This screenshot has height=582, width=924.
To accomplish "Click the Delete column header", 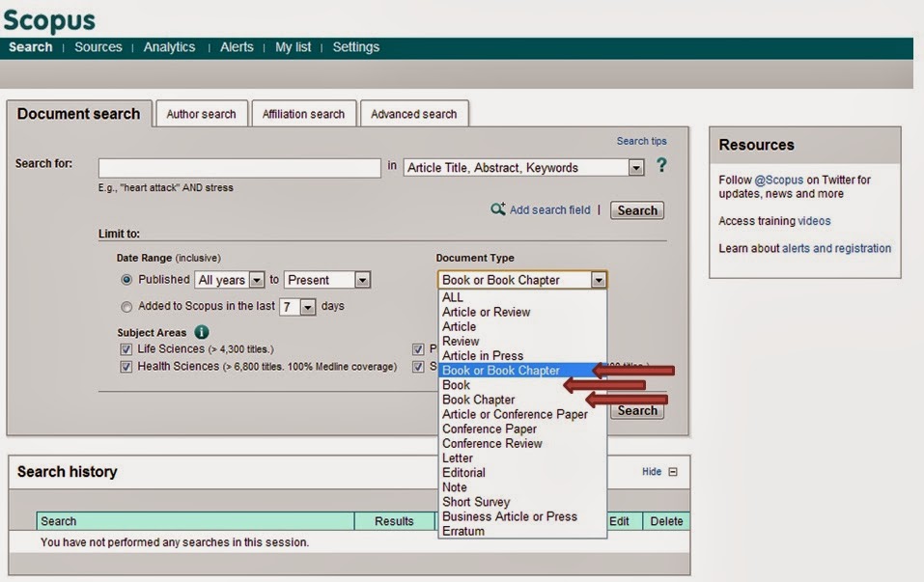I will (x=666, y=521).
